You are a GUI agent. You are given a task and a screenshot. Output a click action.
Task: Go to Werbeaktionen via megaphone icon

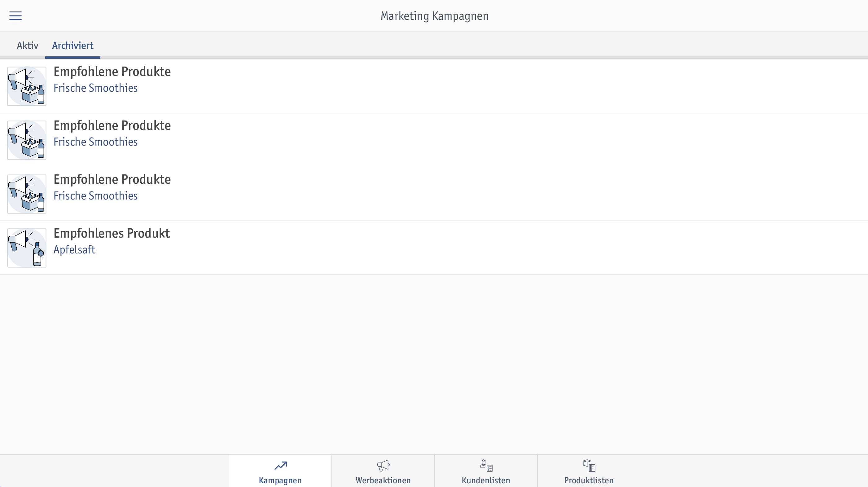383,471
